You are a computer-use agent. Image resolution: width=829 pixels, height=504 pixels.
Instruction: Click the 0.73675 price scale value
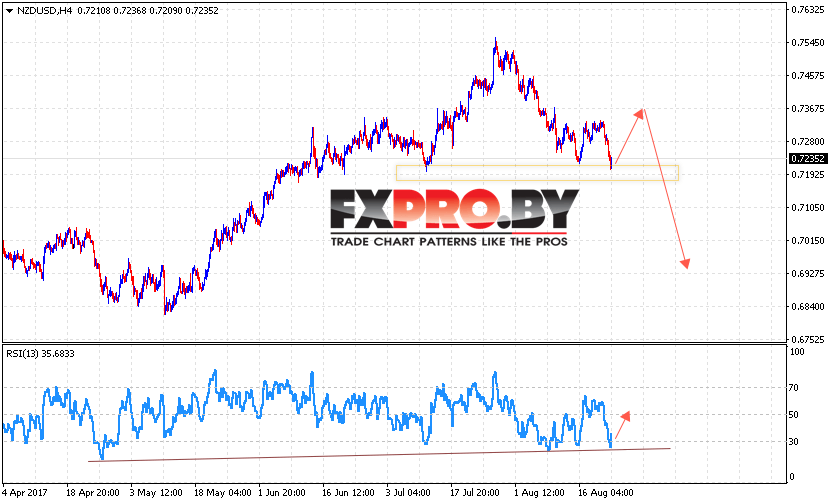(x=808, y=108)
